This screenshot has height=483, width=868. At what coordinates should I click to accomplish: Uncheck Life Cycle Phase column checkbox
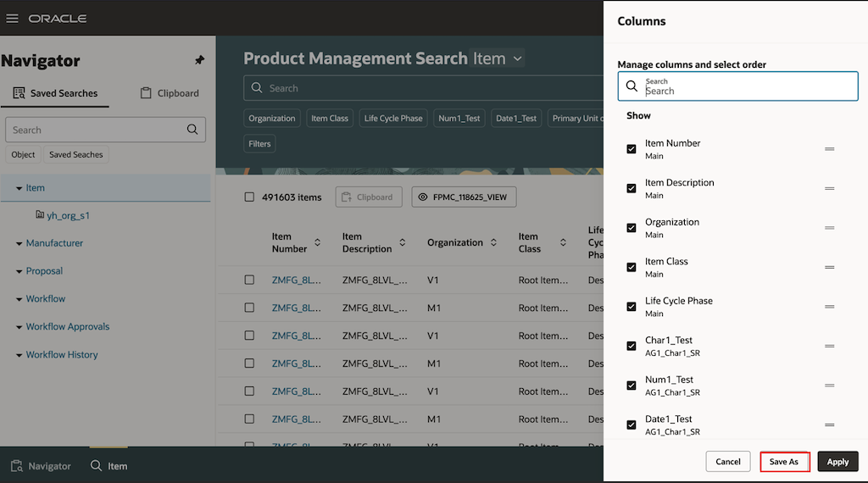click(x=631, y=306)
